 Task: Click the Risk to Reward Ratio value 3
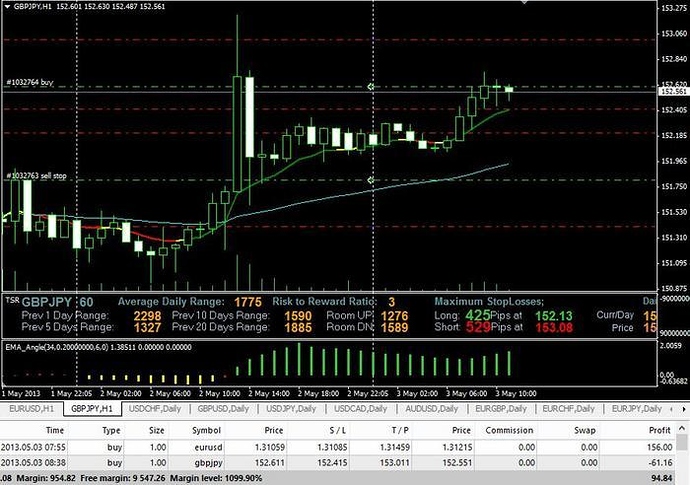coord(392,302)
